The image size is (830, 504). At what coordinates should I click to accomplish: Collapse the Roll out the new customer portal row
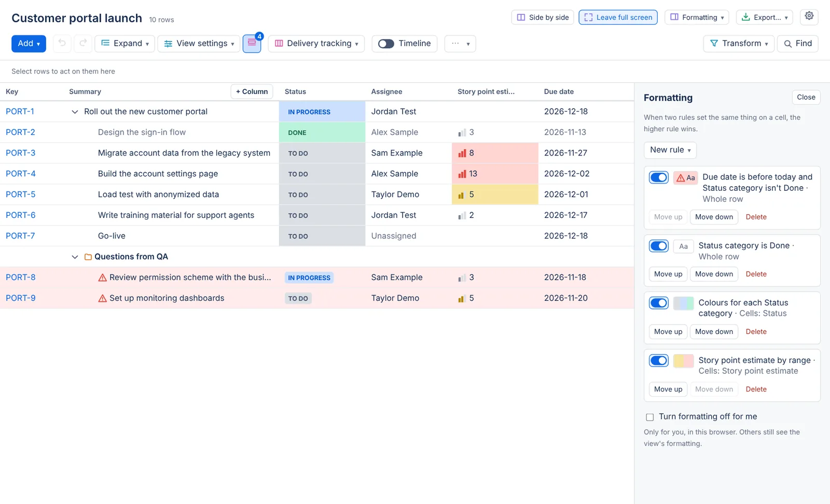pos(75,112)
